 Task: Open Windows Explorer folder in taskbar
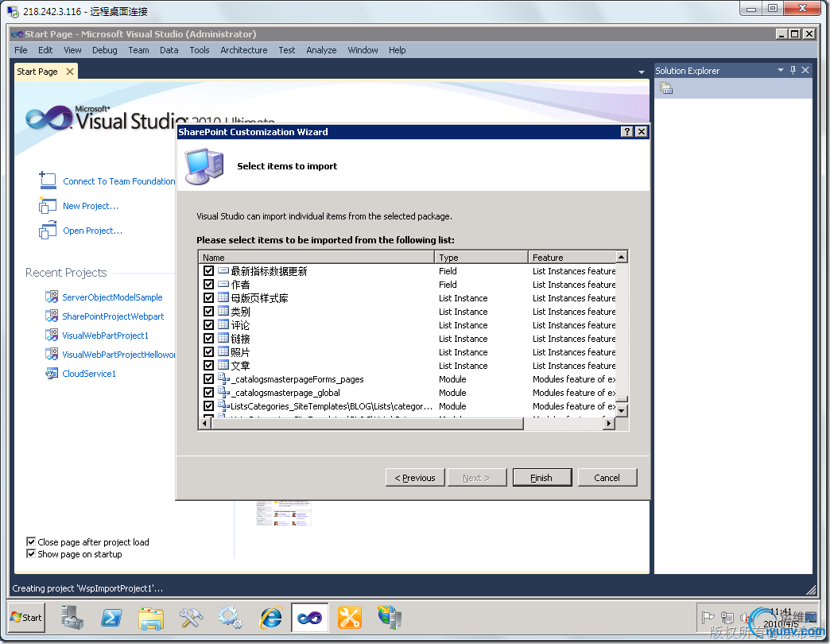point(151,618)
